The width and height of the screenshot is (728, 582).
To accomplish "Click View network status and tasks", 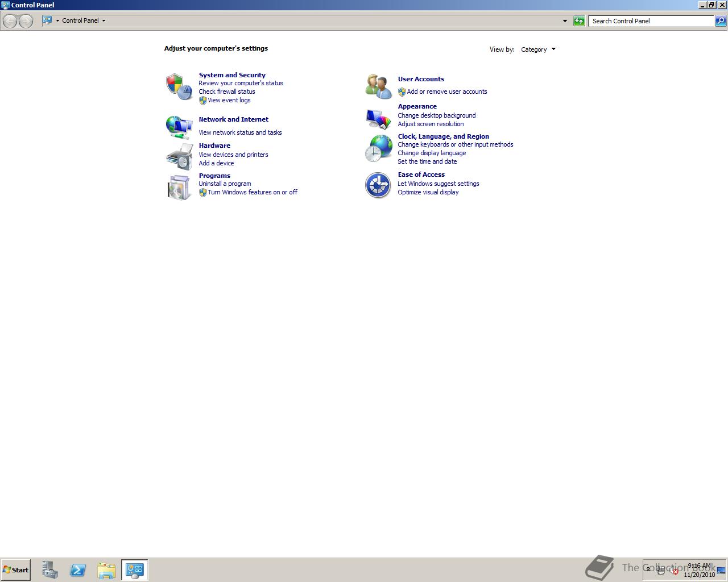I will coord(240,132).
